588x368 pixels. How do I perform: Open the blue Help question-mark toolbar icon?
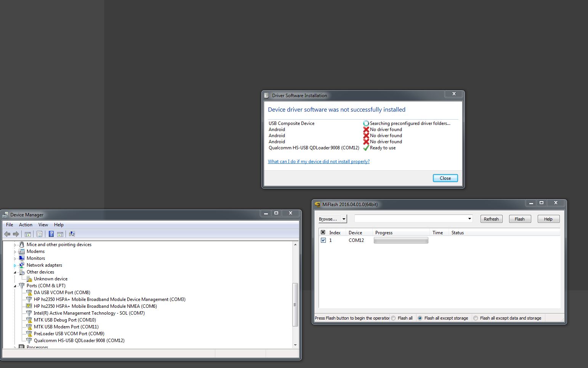click(51, 234)
